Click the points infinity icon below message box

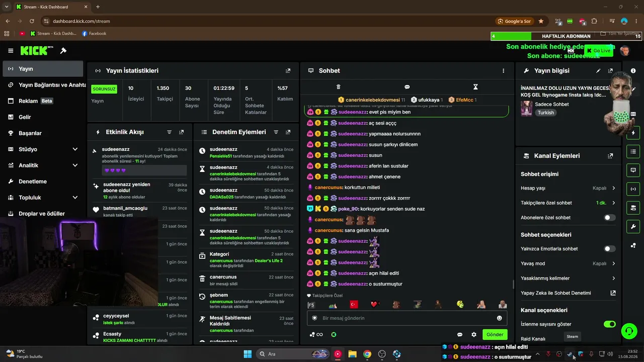(316, 334)
